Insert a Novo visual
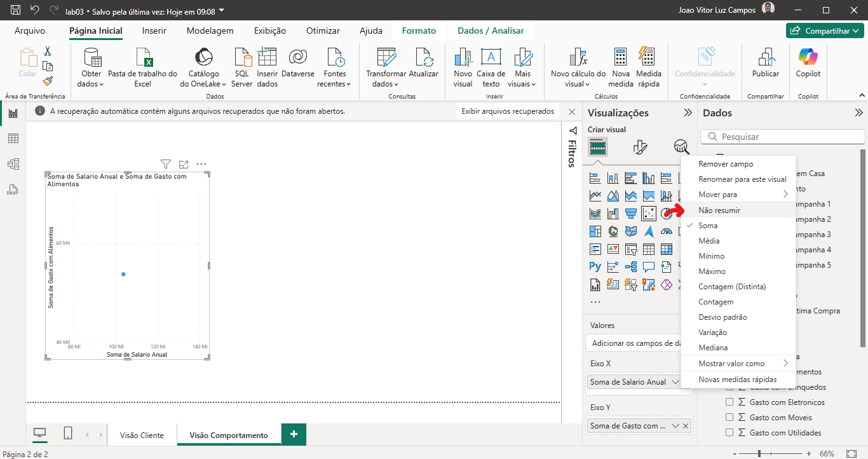This screenshot has height=459, width=868. pyautogui.click(x=463, y=67)
